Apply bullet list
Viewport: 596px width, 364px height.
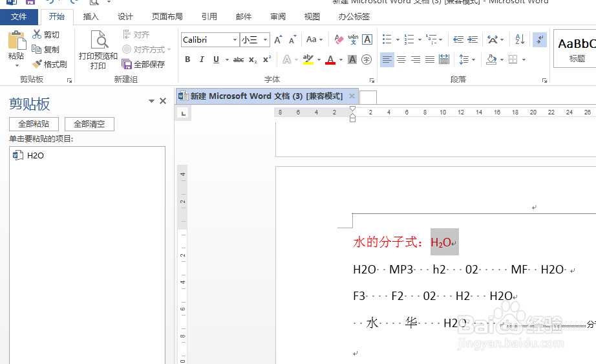(x=387, y=39)
